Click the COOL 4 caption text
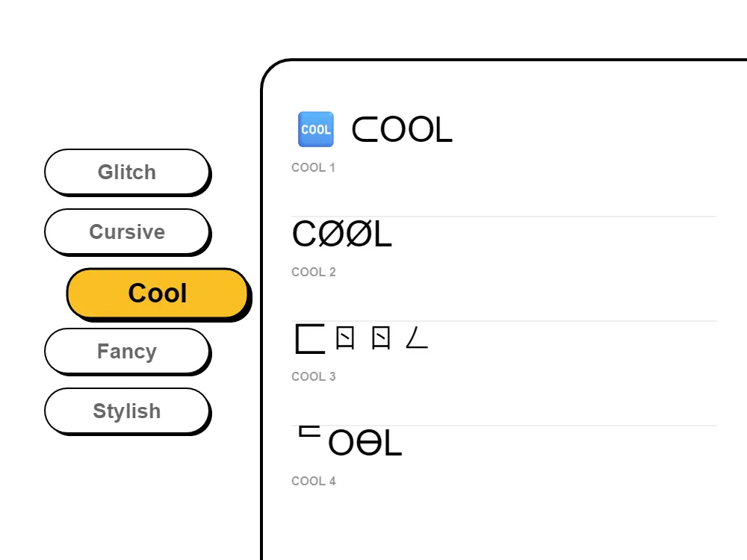 (x=313, y=481)
